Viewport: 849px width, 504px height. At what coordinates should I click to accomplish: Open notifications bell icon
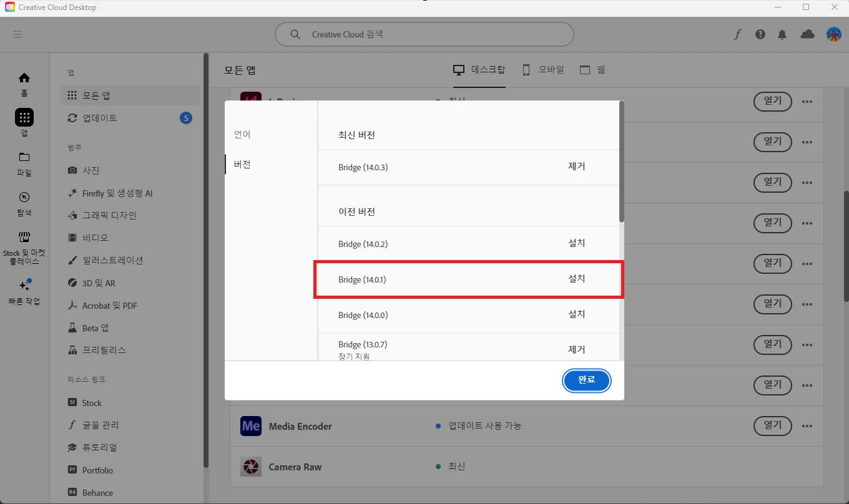pos(782,34)
